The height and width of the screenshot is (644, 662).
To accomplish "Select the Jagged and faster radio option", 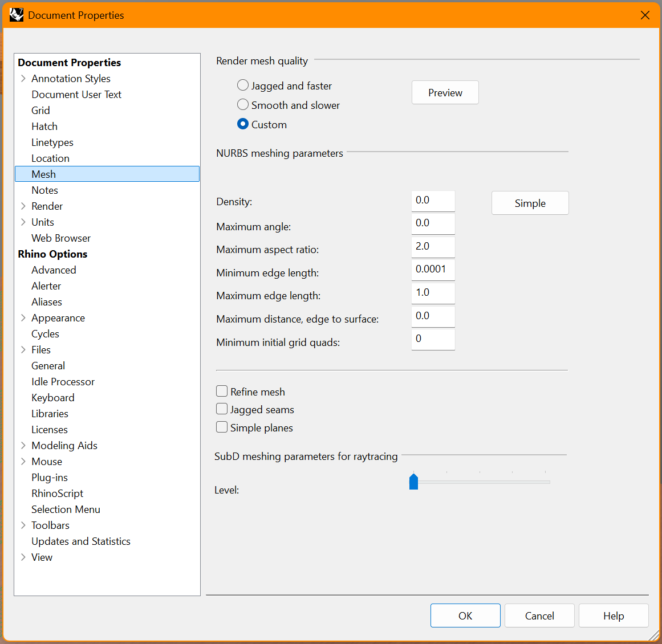I will 243,85.
